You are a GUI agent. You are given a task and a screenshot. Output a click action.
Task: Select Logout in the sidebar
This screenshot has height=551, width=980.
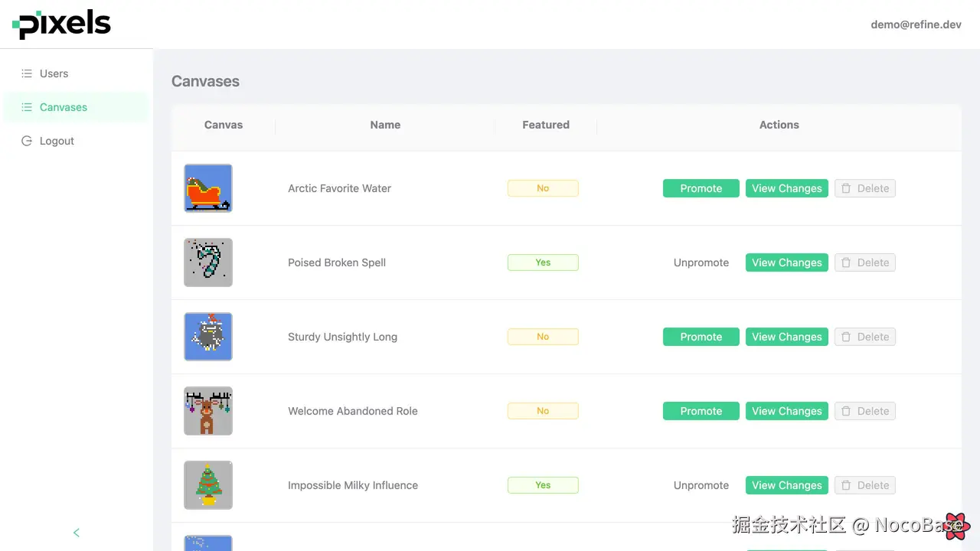click(77, 141)
